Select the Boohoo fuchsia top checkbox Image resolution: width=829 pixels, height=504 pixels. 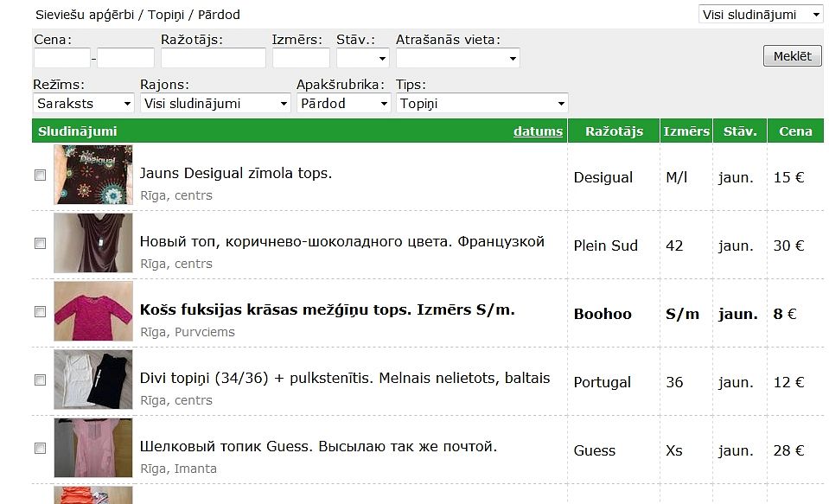coord(40,311)
